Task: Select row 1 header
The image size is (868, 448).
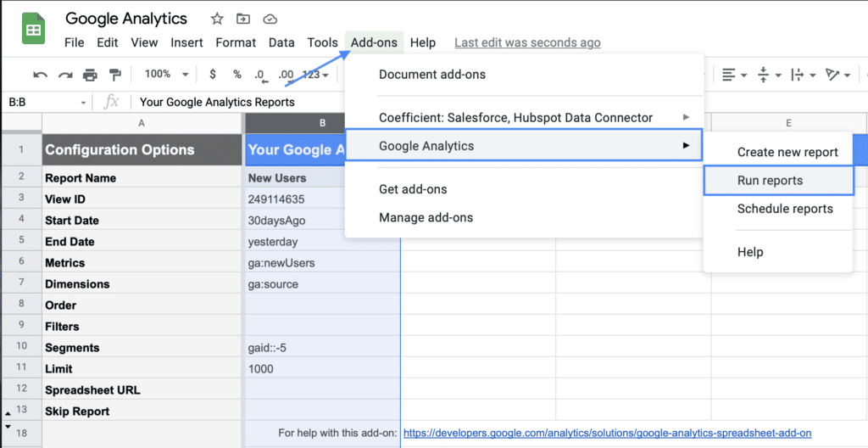Action: tap(21, 149)
